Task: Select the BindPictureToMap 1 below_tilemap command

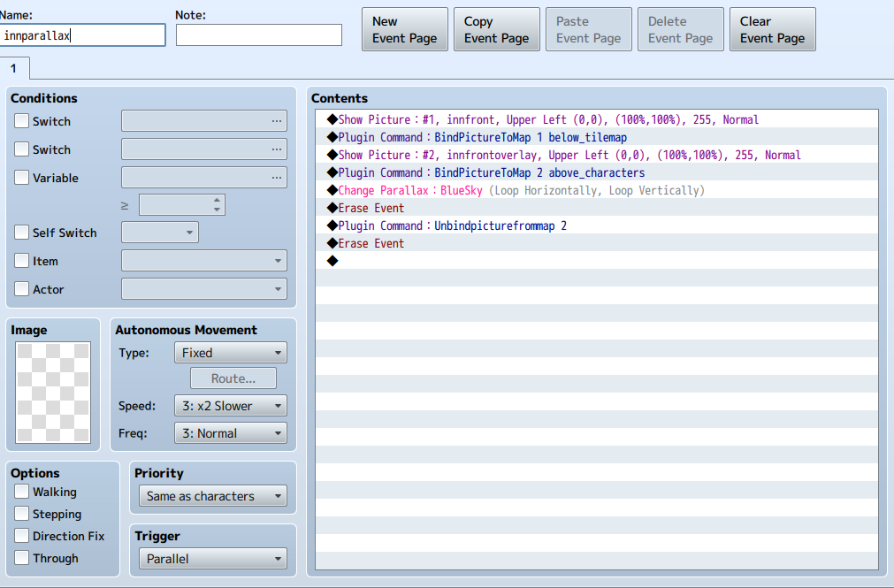Action: click(482, 137)
